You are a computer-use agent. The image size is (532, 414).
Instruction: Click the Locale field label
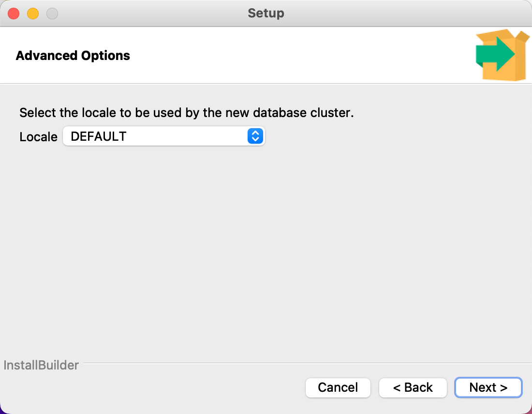tap(38, 137)
